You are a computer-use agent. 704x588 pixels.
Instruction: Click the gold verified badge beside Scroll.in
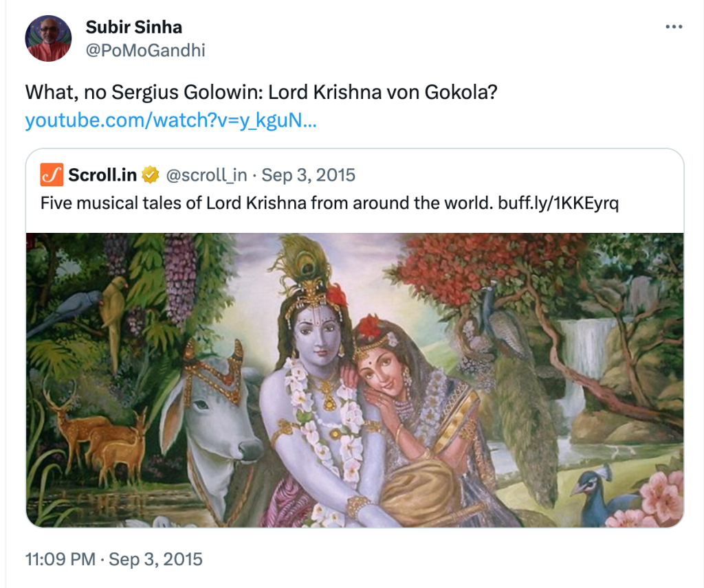pos(150,175)
